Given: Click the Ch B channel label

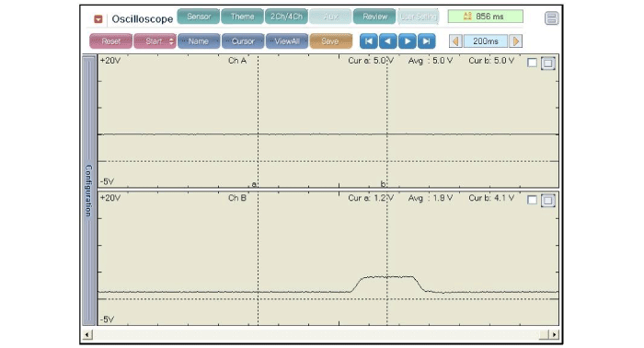Looking at the screenshot, I should [x=237, y=198].
